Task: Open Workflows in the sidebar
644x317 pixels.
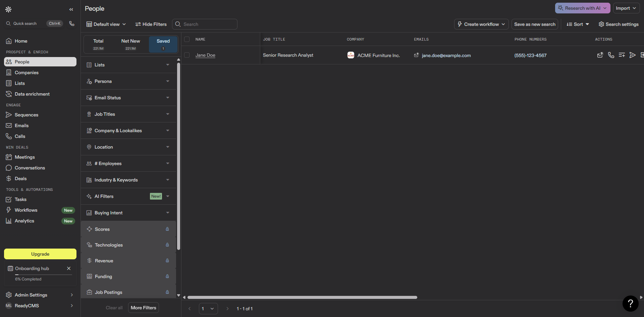Action: tap(40, 210)
